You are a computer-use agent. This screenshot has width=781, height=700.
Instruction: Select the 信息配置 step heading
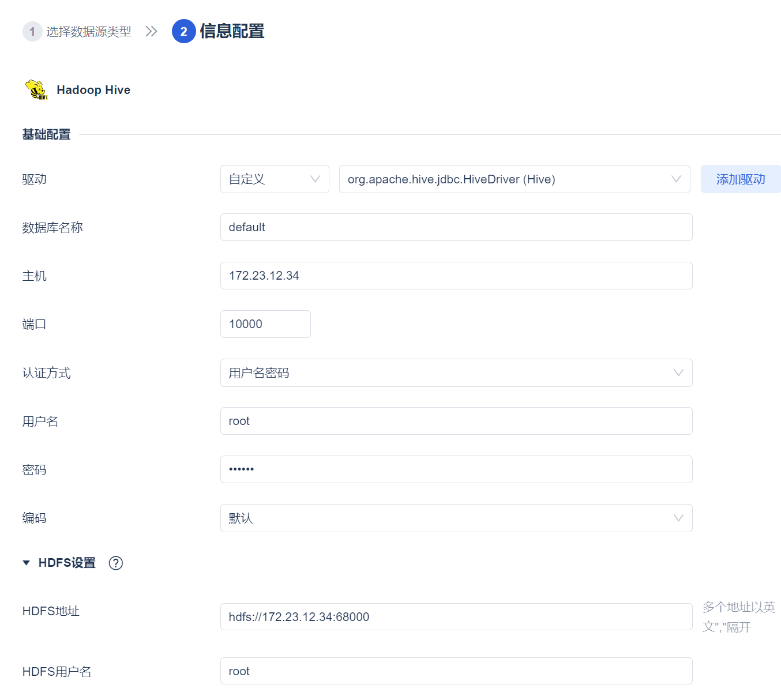tap(232, 31)
